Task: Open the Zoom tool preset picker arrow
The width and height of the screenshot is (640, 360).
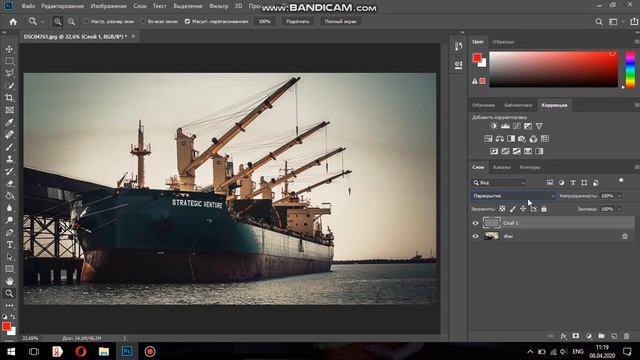Action: [42, 22]
